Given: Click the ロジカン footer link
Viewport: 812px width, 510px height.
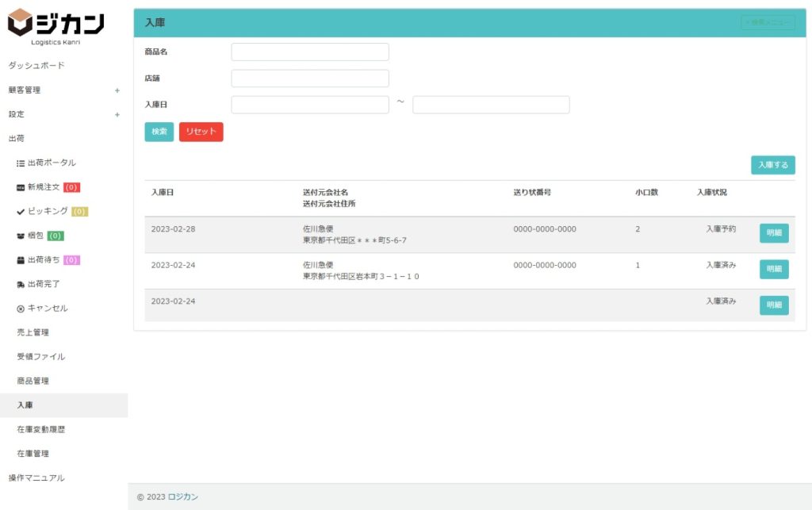Looking at the screenshot, I should [182, 497].
